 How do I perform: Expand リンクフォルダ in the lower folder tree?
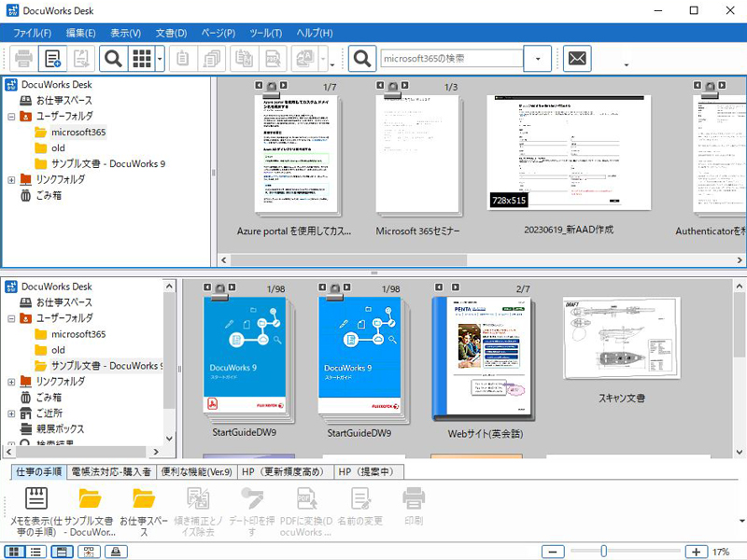[11, 382]
